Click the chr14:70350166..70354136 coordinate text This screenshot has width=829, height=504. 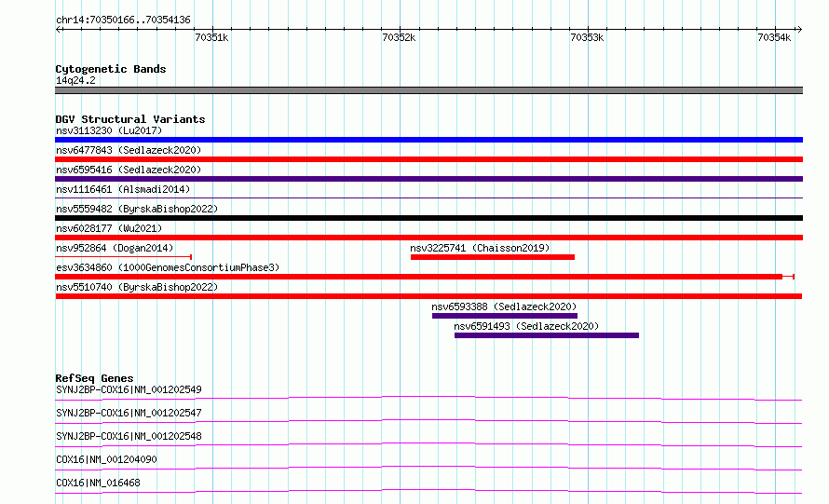tap(123, 20)
